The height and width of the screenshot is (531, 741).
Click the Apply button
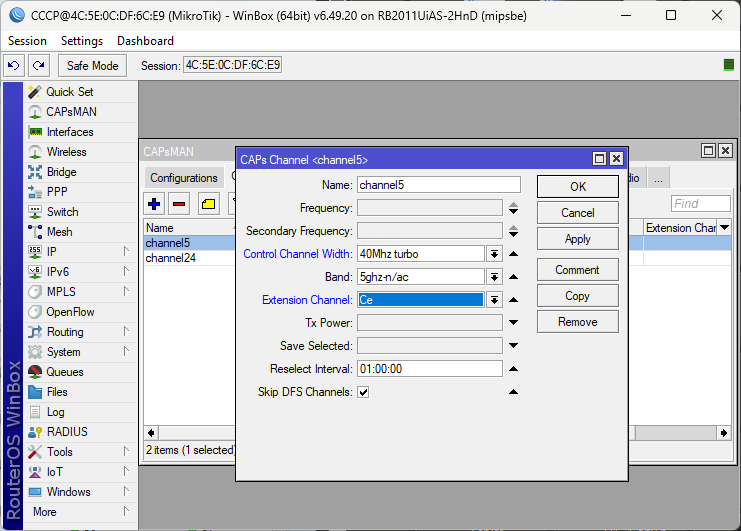[577, 239]
